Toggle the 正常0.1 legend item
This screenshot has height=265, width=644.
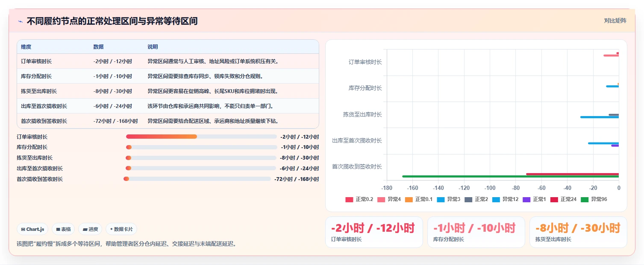point(419,199)
